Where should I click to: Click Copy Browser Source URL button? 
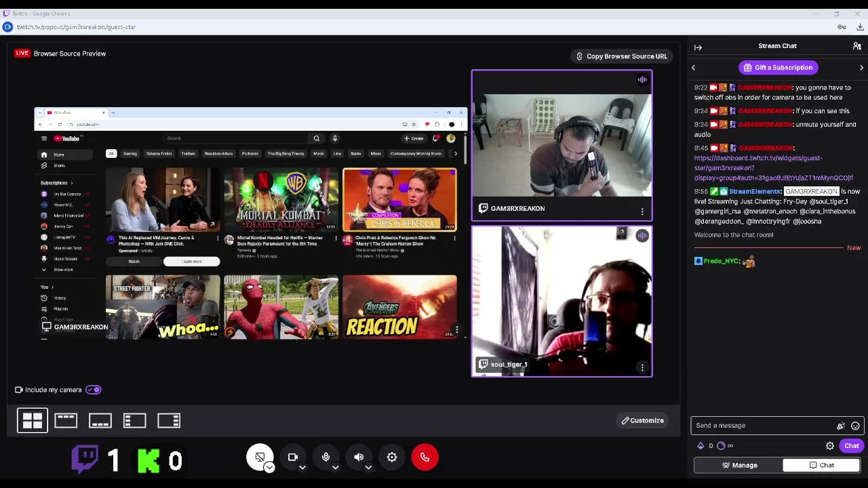pos(621,56)
